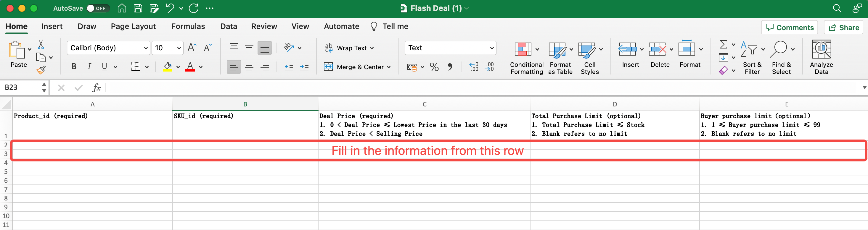
Task: Expand the Merge & Center dropdown arrow
Action: click(x=389, y=67)
